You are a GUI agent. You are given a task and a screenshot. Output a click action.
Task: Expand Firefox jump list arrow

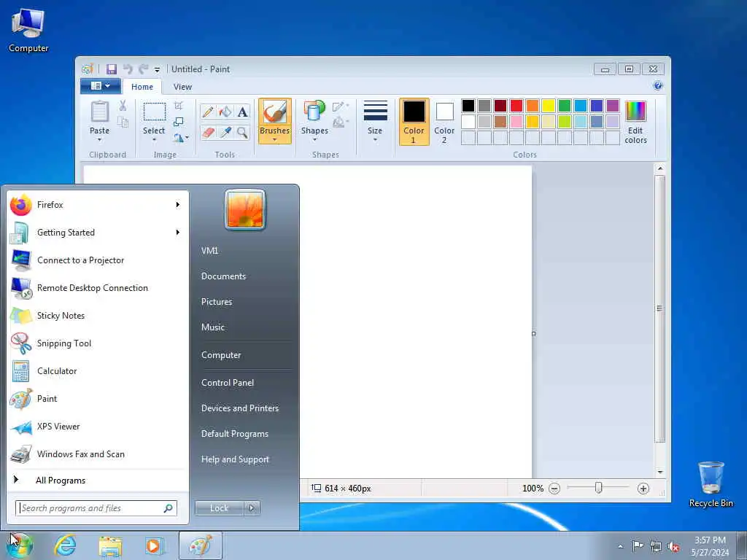pyautogui.click(x=178, y=205)
